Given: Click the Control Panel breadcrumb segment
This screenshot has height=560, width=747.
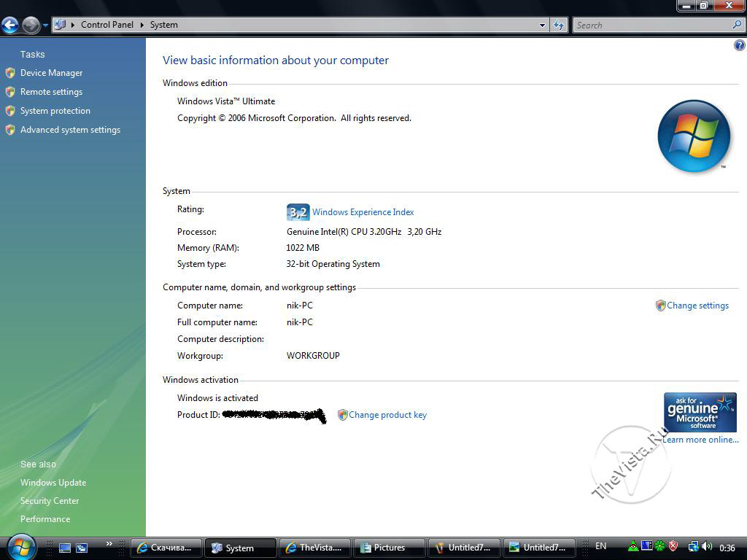Looking at the screenshot, I should click(x=107, y=25).
